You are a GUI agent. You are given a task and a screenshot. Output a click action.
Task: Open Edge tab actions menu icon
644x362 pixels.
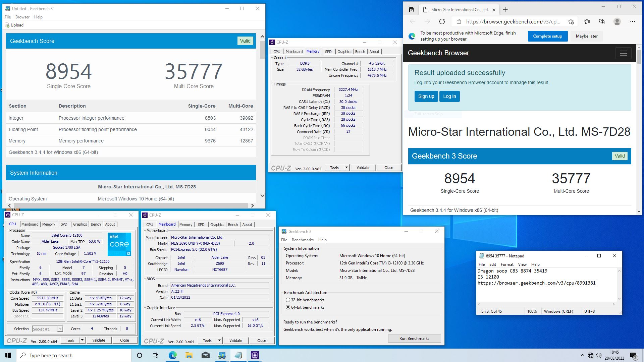coord(411,10)
